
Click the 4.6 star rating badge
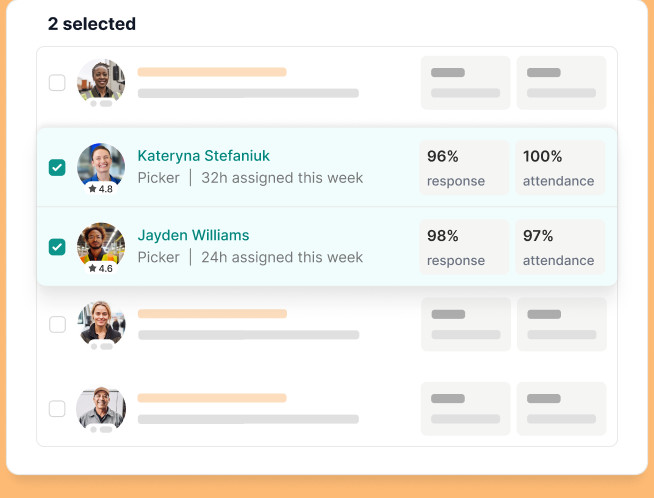coord(101,268)
